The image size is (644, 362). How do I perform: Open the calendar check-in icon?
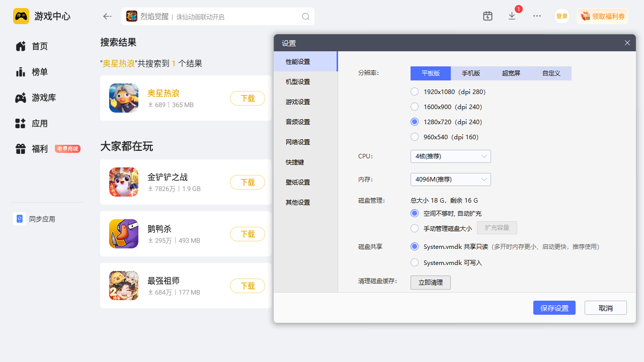click(x=488, y=16)
